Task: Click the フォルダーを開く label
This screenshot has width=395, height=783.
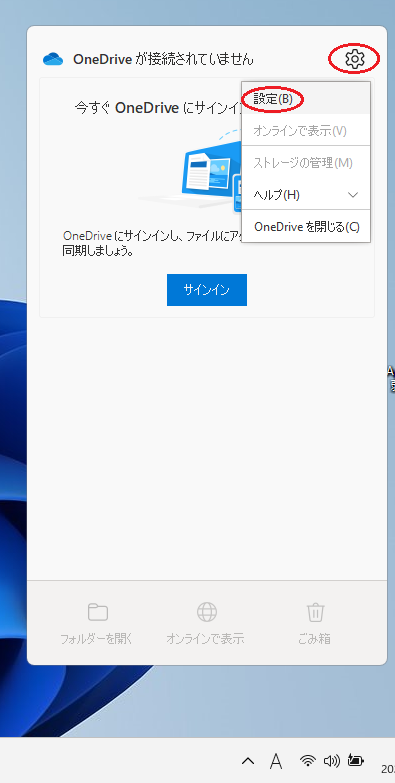Action: (96, 638)
